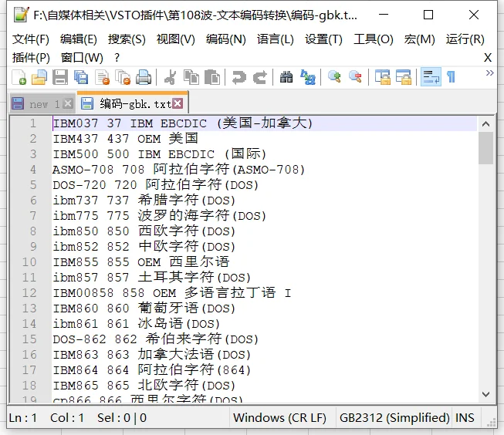Click the scrollbar down arrow
The image size is (504, 435).
485,394
